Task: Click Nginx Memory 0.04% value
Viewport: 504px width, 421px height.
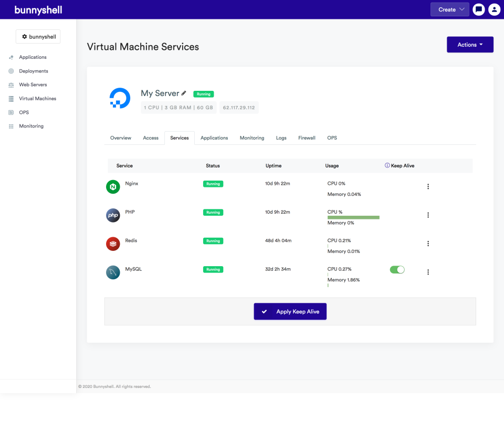Action: click(344, 194)
